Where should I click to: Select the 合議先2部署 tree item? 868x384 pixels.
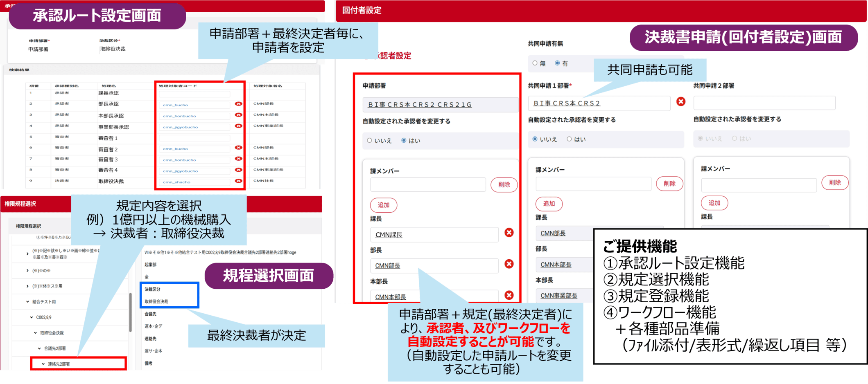(x=55, y=348)
